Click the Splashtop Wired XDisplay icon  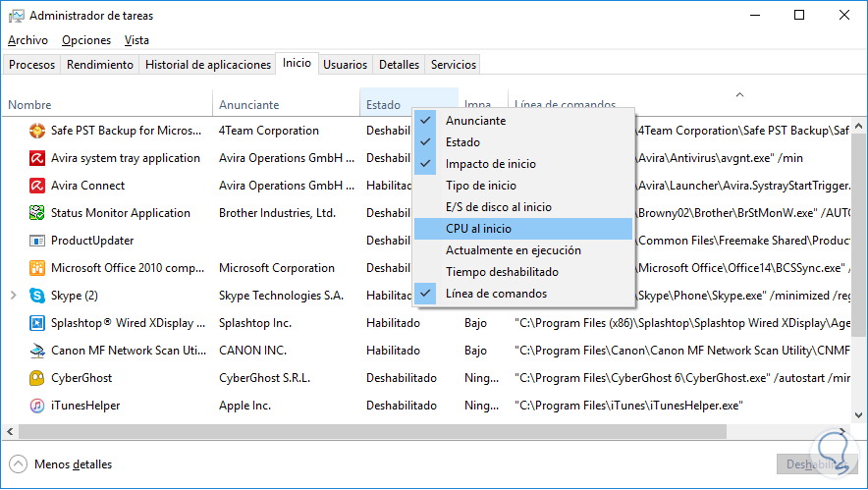click(x=36, y=323)
